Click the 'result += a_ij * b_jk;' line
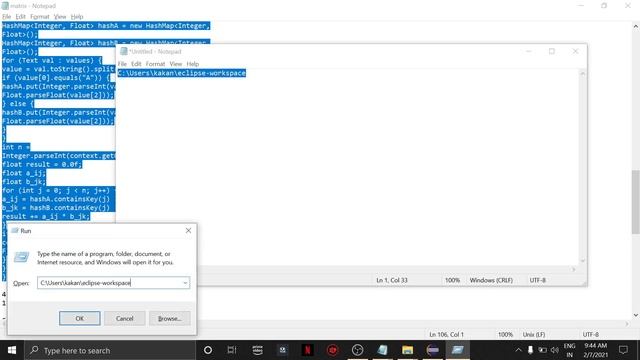This screenshot has width=640, height=360. pos(46,216)
